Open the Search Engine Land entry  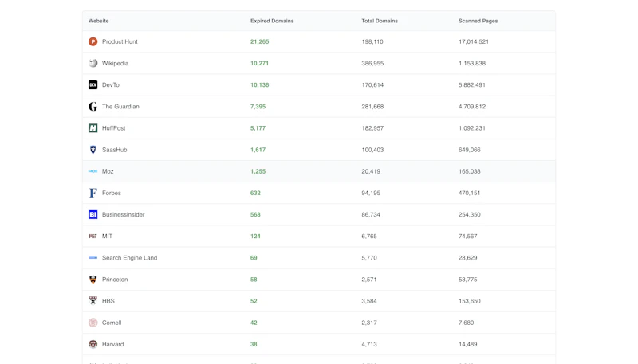tap(129, 257)
